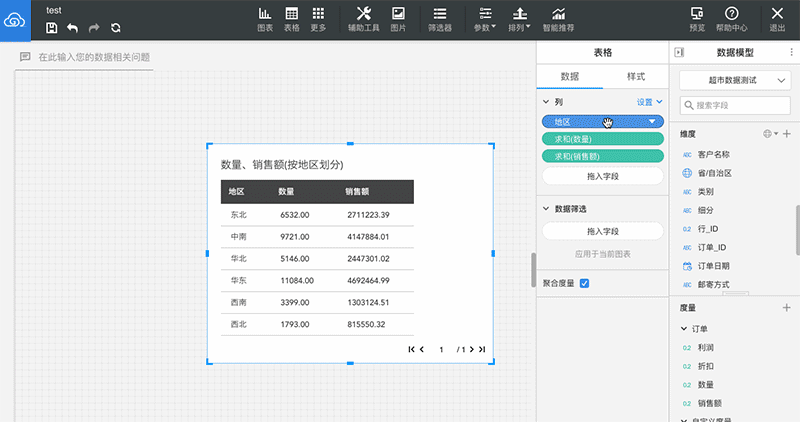Open the 更多 components menu
800x422 pixels.
tap(318, 20)
